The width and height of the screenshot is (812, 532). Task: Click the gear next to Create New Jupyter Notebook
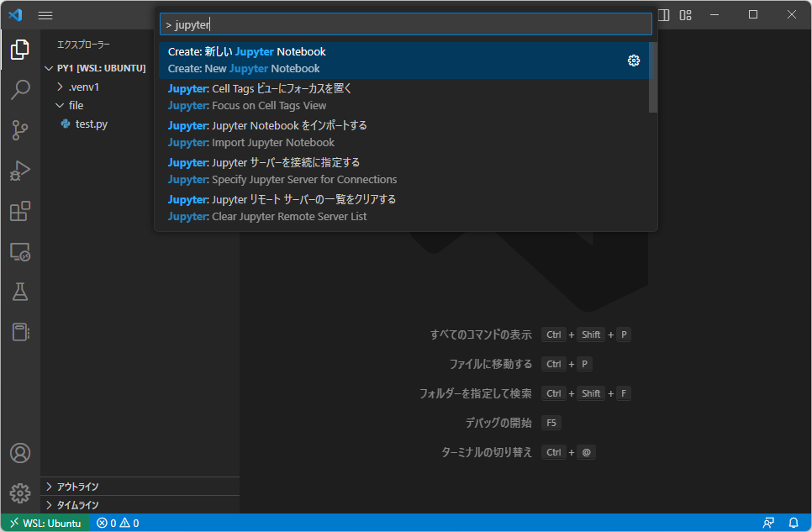[634, 60]
